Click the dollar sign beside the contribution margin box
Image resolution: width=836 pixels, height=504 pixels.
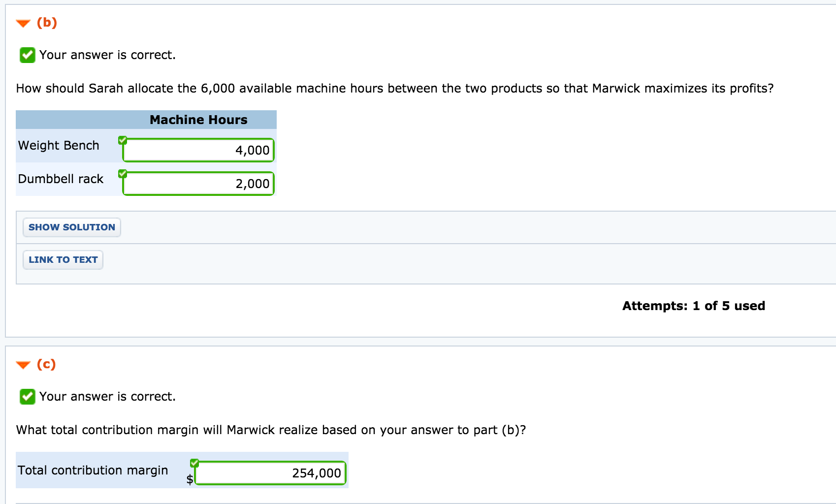point(189,479)
